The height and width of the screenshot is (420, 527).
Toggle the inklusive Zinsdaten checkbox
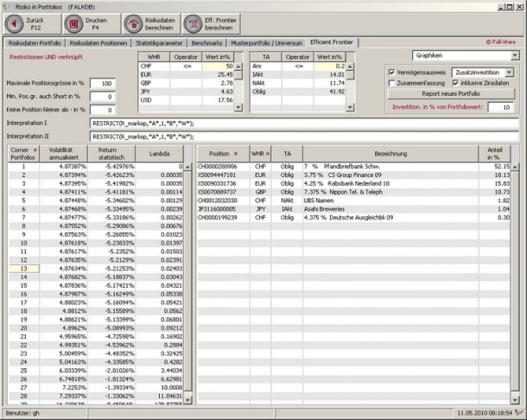click(455, 82)
